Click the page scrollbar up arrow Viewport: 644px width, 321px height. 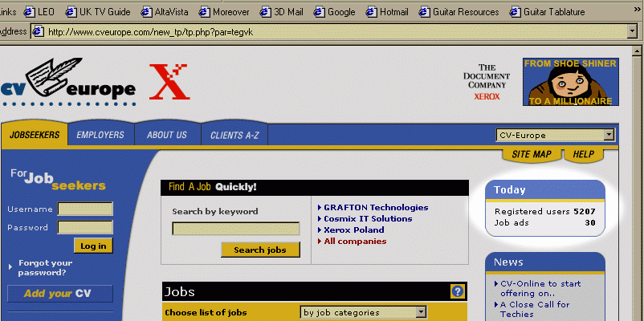pos(638,50)
